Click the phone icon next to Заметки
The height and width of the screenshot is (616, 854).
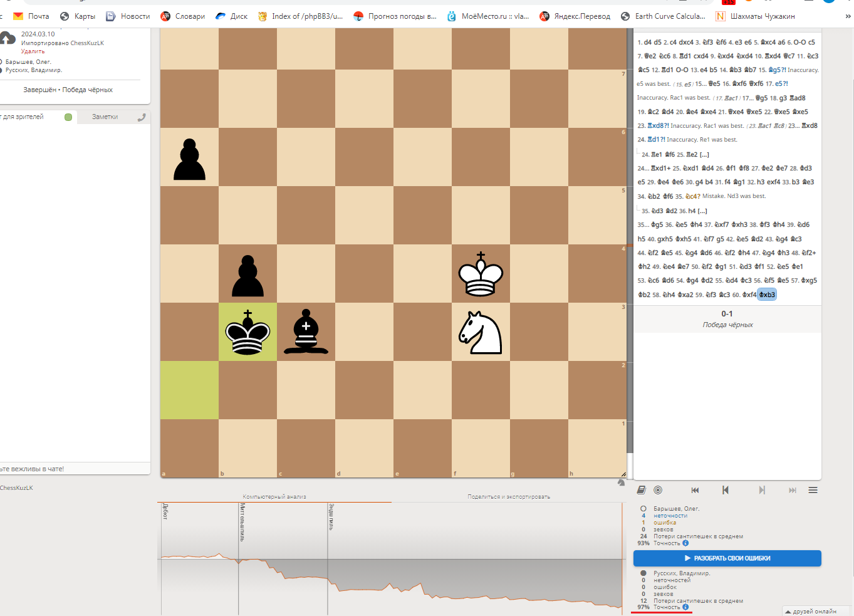click(142, 117)
